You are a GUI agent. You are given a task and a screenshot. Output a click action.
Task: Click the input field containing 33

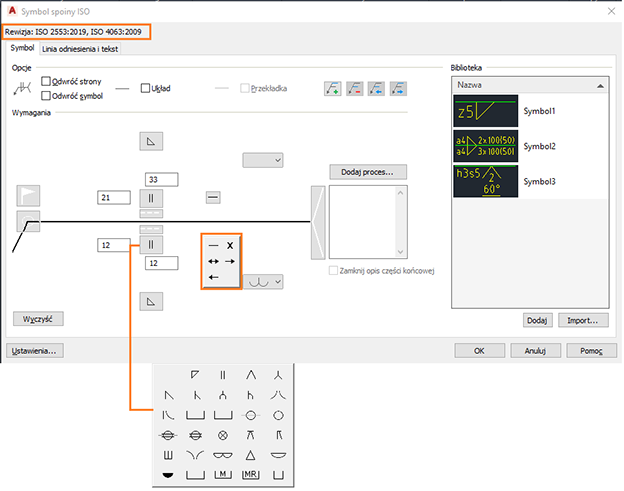pos(162,179)
